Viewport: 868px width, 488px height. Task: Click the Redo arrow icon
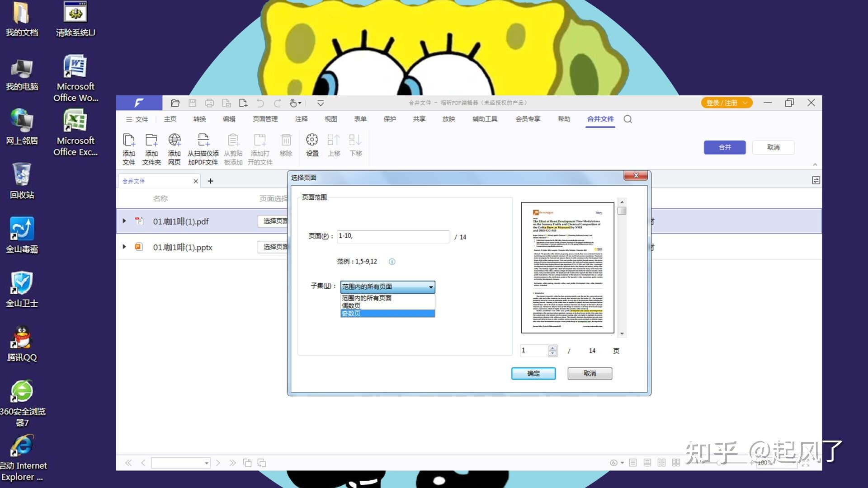coord(277,103)
